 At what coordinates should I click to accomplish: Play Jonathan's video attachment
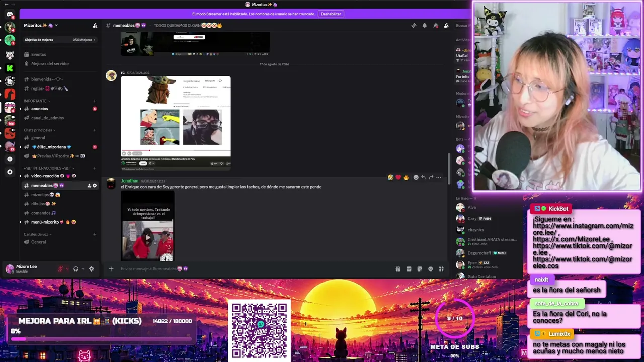coord(147,238)
